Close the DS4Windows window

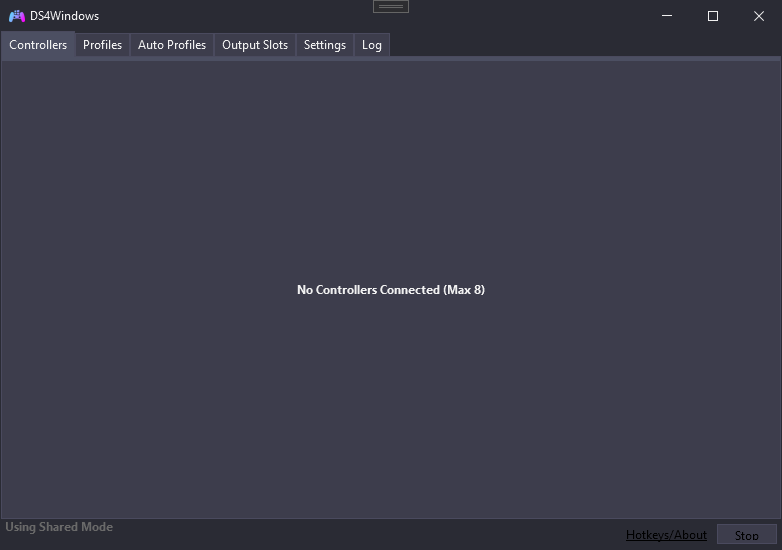point(759,16)
